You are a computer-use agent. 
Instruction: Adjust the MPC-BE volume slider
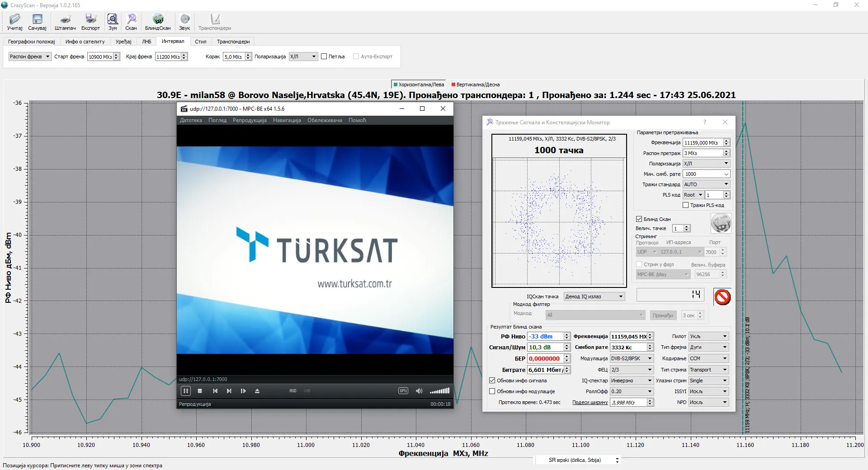[x=439, y=391]
